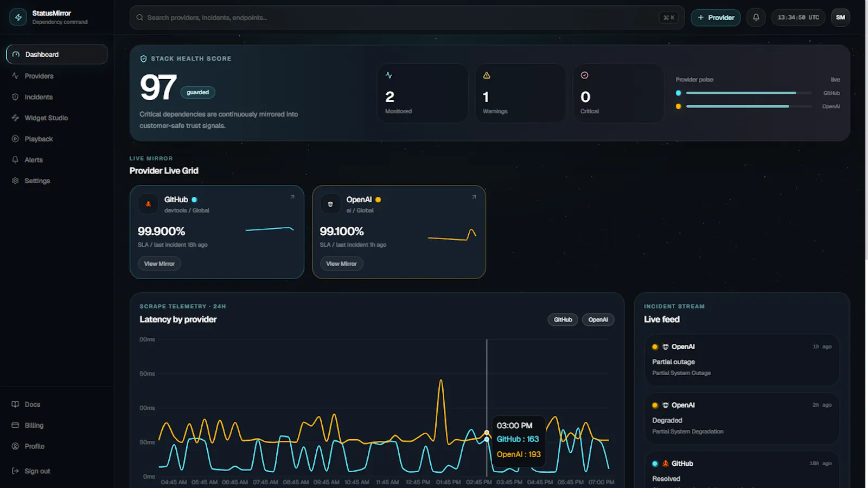
Task: Click the guarded status badge
Action: (197, 92)
